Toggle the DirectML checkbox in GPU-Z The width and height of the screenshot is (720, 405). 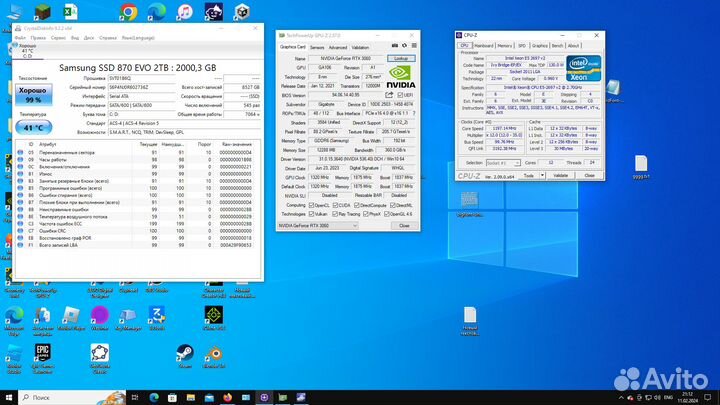click(393, 205)
